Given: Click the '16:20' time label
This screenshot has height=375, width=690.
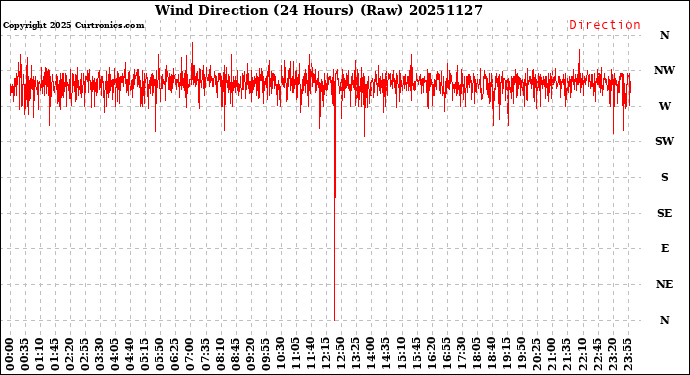Looking at the screenshot, I should pos(431,355).
